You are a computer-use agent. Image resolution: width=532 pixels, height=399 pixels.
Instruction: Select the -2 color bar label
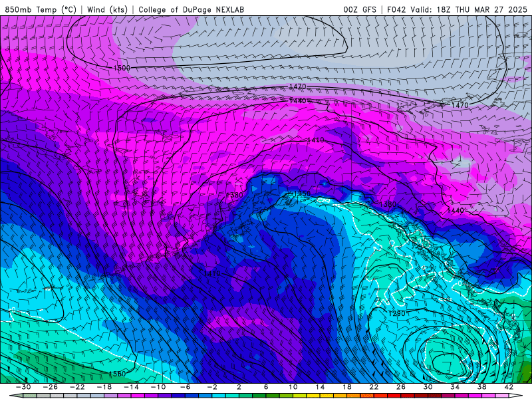point(211,387)
